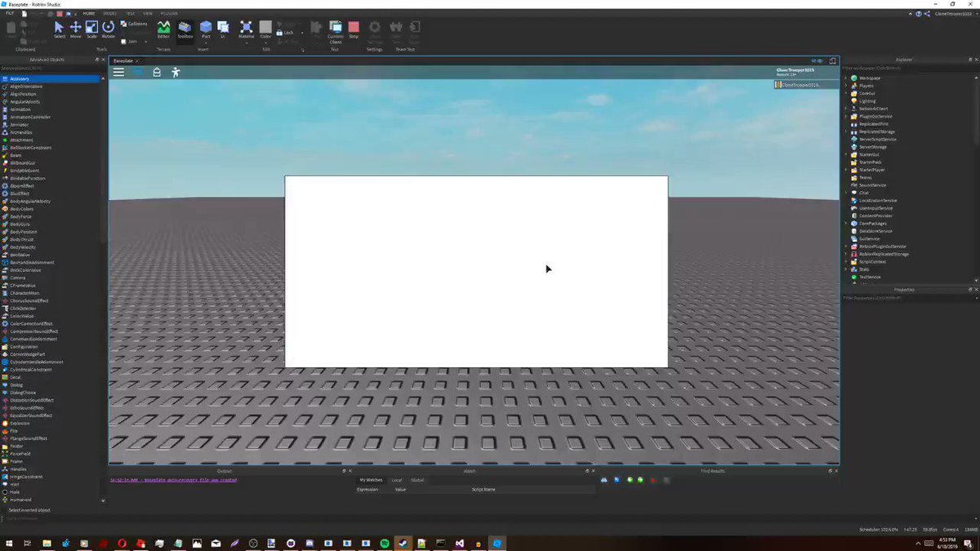Stop the running test
Image resolution: width=980 pixels, height=551 pixels.
tap(354, 29)
